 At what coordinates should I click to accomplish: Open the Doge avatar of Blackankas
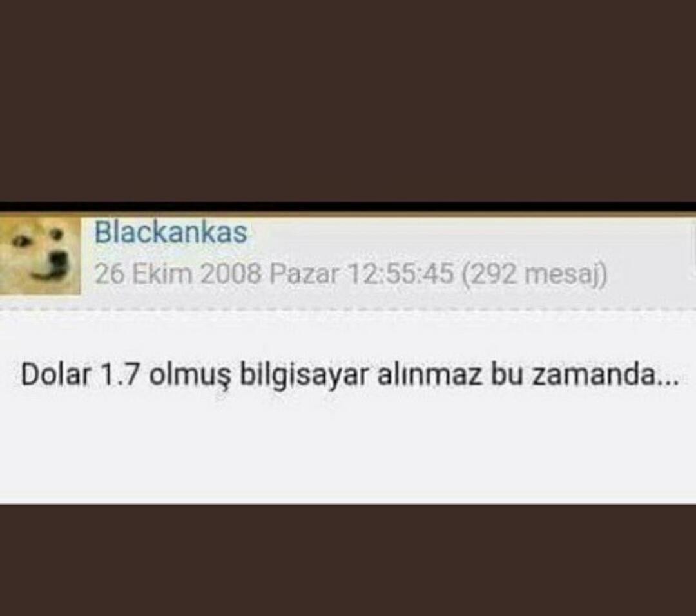point(40,255)
